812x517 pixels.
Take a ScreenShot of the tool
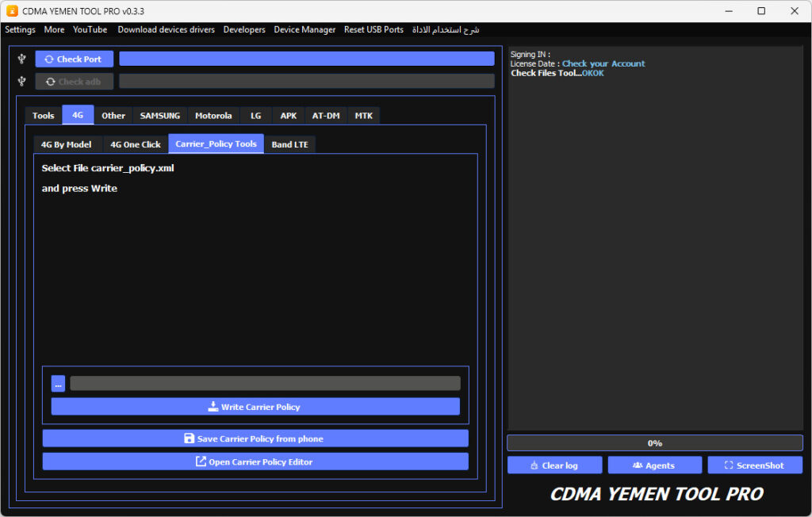[x=754, y=465]
